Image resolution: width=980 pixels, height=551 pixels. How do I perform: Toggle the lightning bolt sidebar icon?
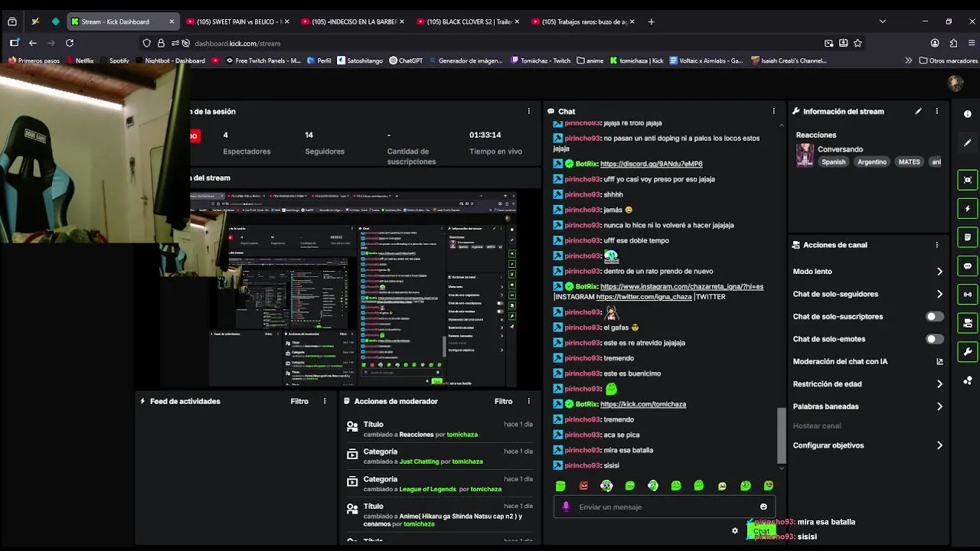point(968,208)
